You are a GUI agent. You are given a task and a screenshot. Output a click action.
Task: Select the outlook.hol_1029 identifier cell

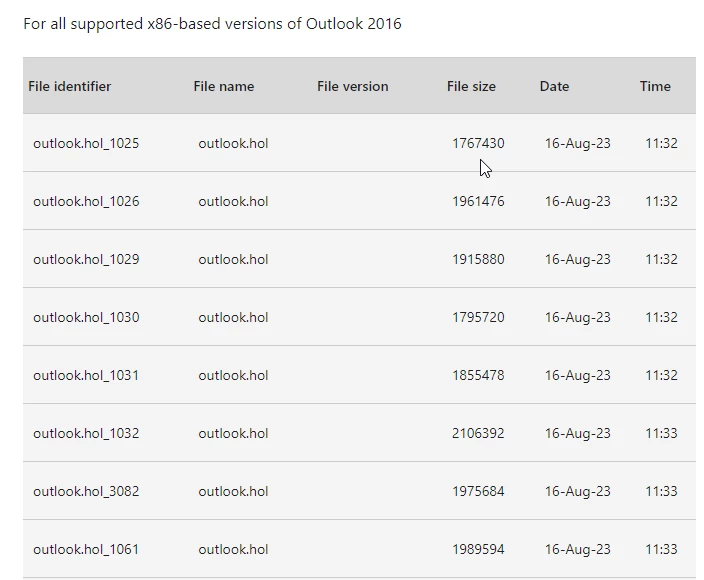(86, 259)
